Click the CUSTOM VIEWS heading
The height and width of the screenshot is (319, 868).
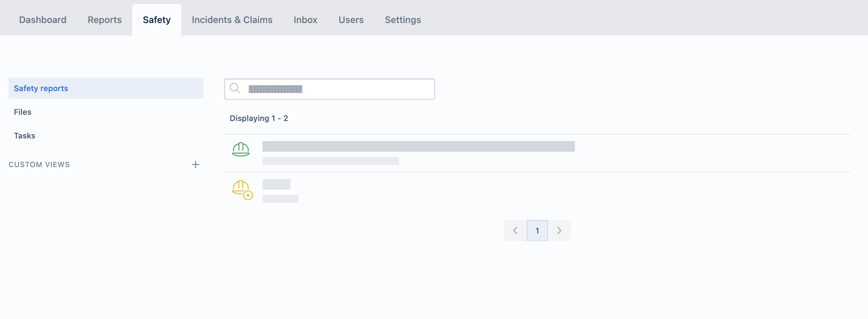[39, 164]
